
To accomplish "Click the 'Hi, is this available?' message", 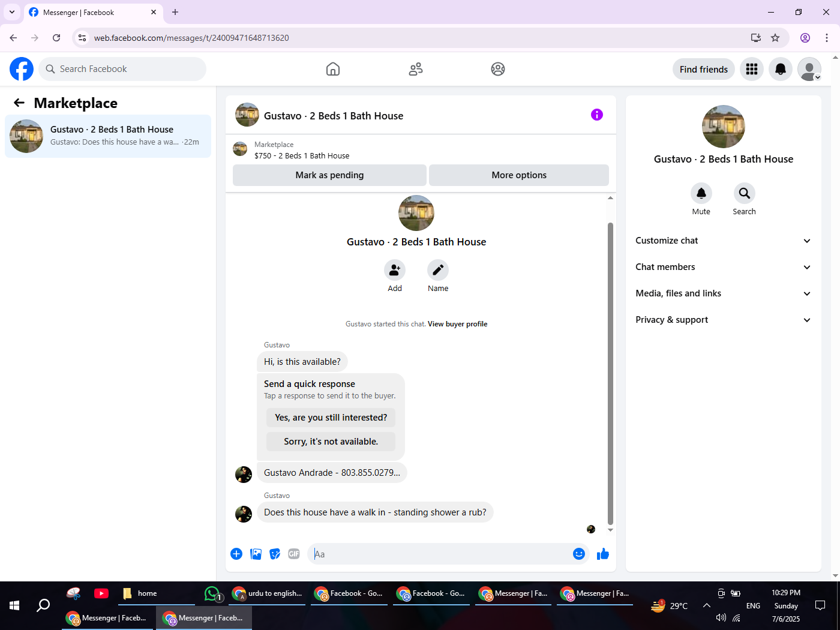I will click(302, 362).
